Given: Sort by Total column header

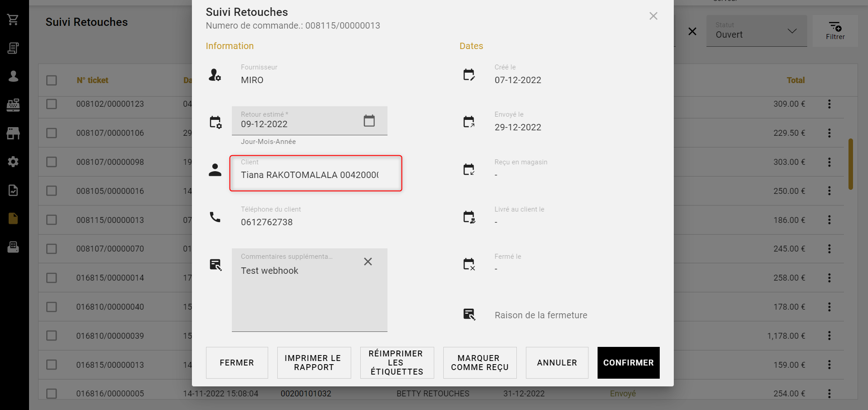Looking at the screenshot, I should tap(795, 80).
